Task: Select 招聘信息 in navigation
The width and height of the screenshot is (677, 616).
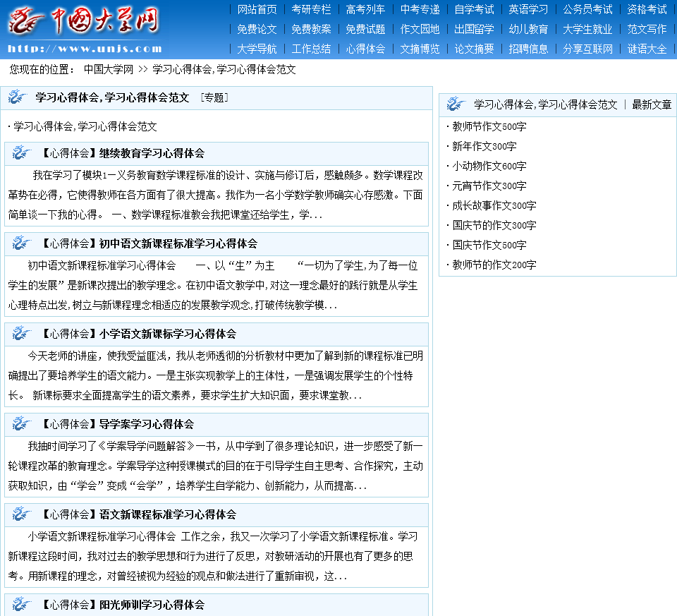Action: click(x=528, y=49)
